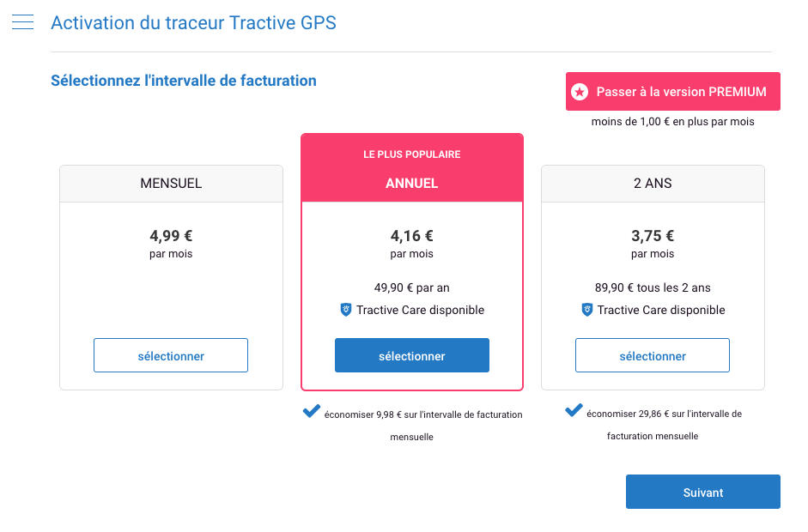808x532 pixels.
Task: Click Tractive Care disponible in Annuel card
Action: click(420, 310)
